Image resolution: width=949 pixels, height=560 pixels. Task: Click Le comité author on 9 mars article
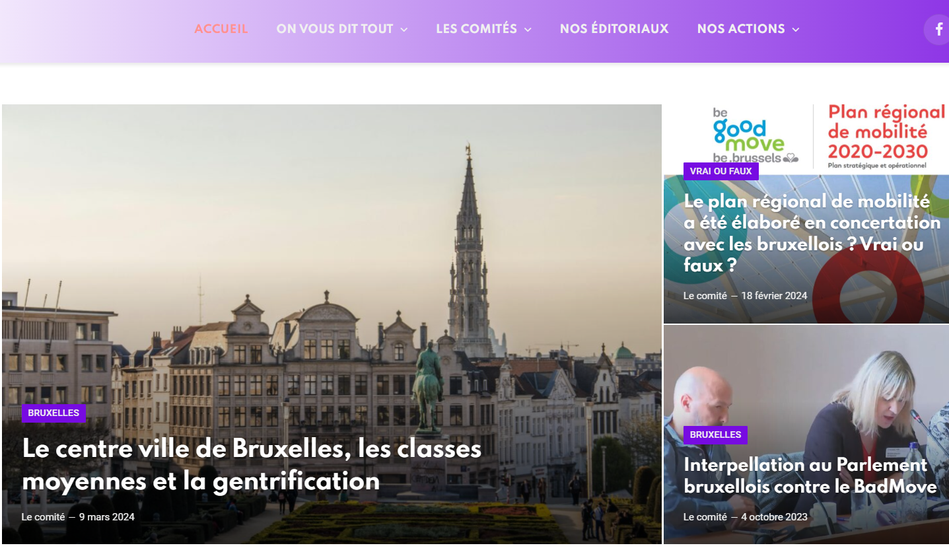43,517
